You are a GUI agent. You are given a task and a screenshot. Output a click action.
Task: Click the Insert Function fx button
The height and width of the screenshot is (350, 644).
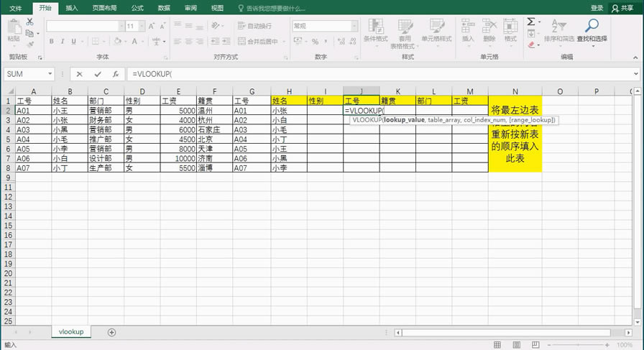116,74
